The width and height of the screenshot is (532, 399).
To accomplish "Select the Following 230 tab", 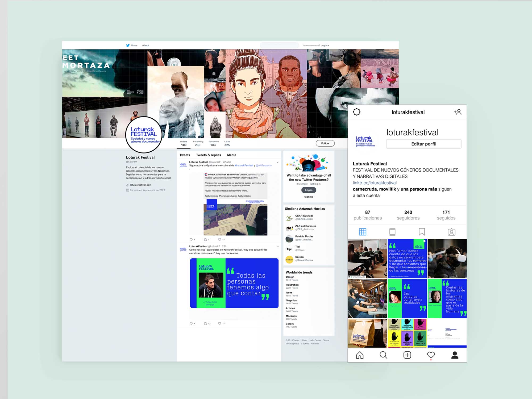I will [198, 144].
